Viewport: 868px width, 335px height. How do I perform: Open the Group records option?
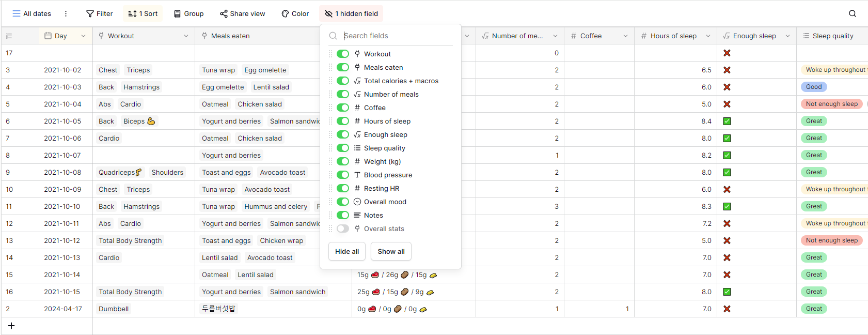[x=188, y=13]
